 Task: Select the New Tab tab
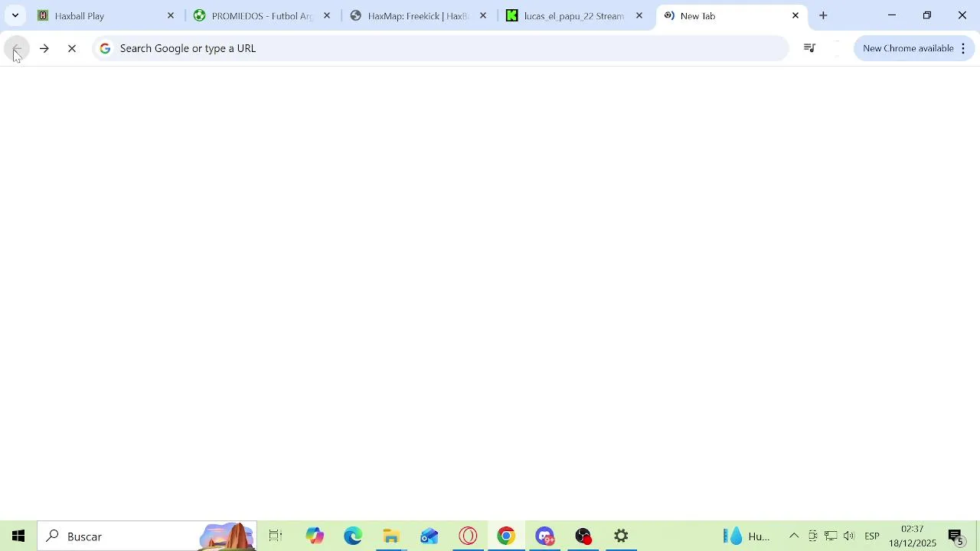pos(730,15)
